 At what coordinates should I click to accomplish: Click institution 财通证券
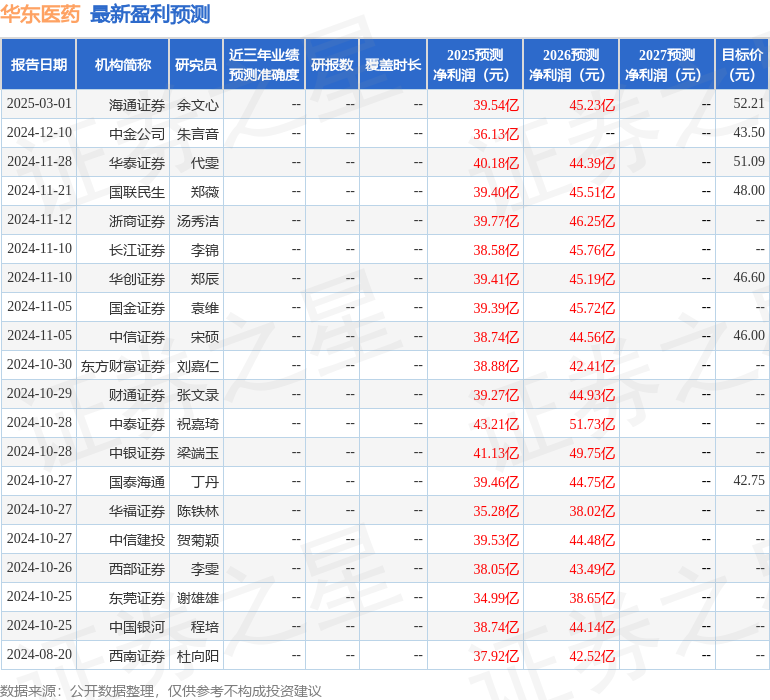coord(137,394)
